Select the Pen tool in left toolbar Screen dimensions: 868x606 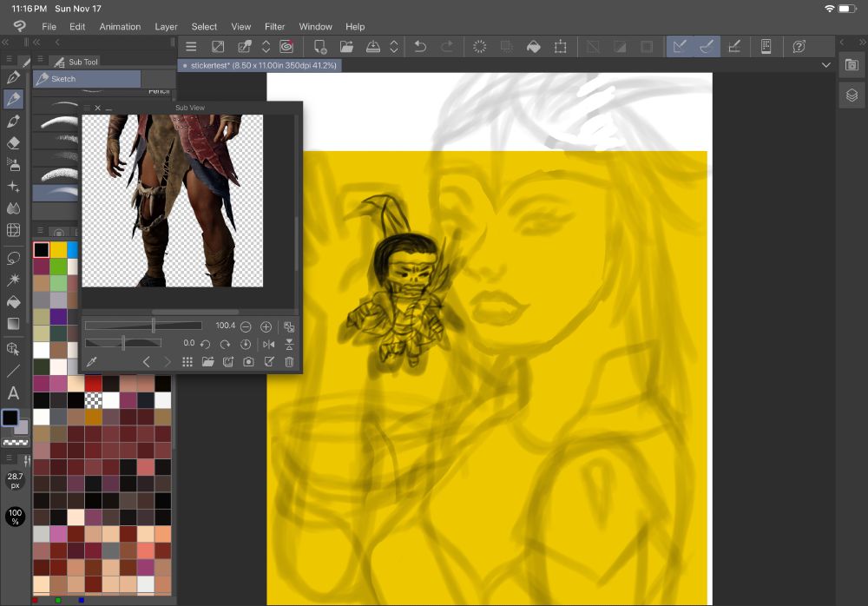[x=13, y=77]
